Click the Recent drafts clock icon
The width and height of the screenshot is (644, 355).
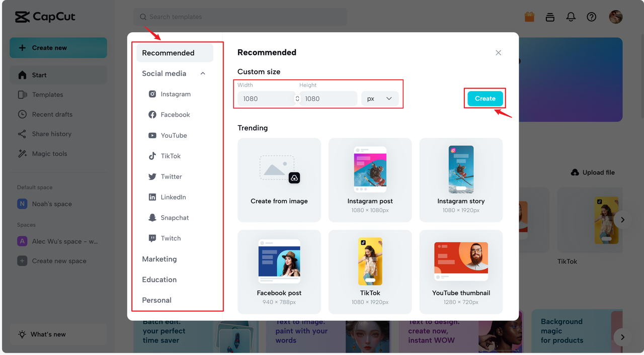[x=22, y=114]
